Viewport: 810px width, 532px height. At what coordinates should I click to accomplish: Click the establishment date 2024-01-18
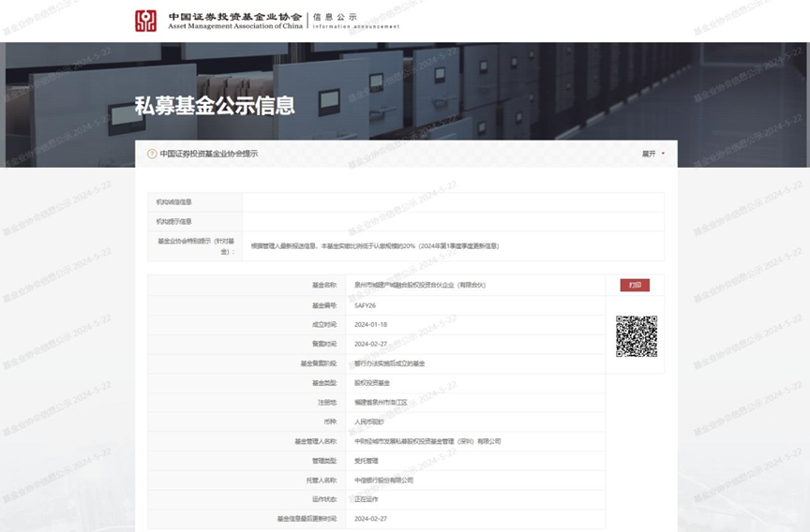click(x=371, y=324)
